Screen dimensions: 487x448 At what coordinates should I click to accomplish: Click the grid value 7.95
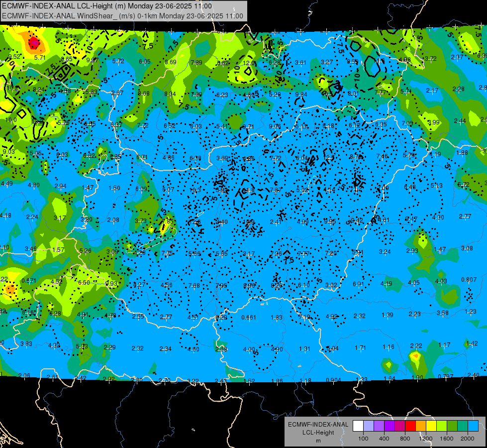[221, 286]
